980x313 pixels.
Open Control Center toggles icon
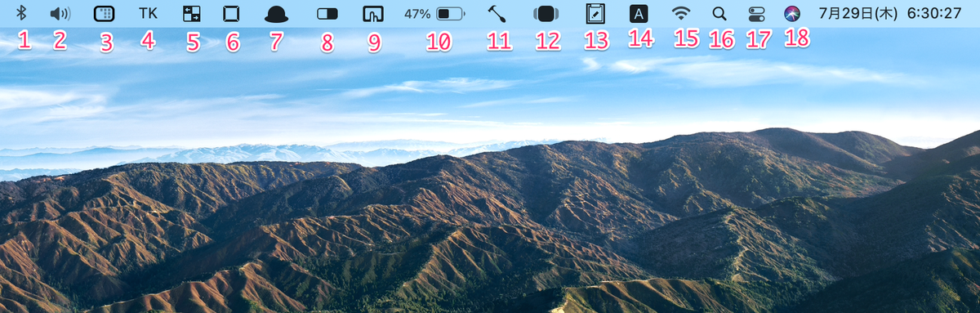756,14
